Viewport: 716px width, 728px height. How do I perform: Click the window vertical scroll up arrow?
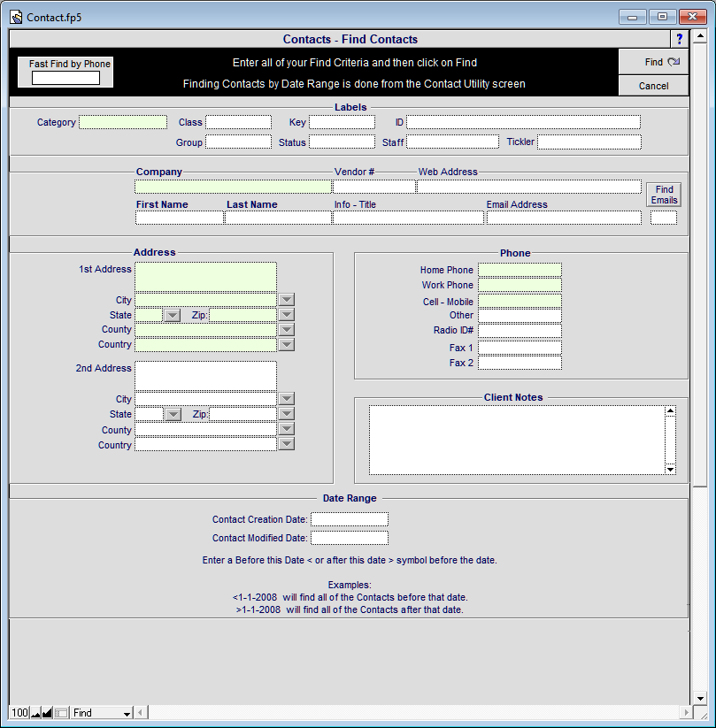[700, 35]
